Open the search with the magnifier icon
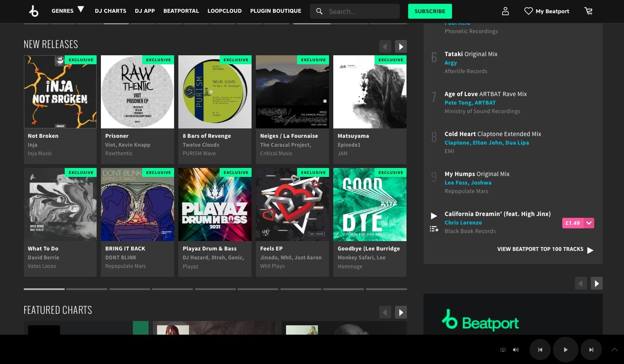The height and width of the screenshot is (364, 624). 319,11
